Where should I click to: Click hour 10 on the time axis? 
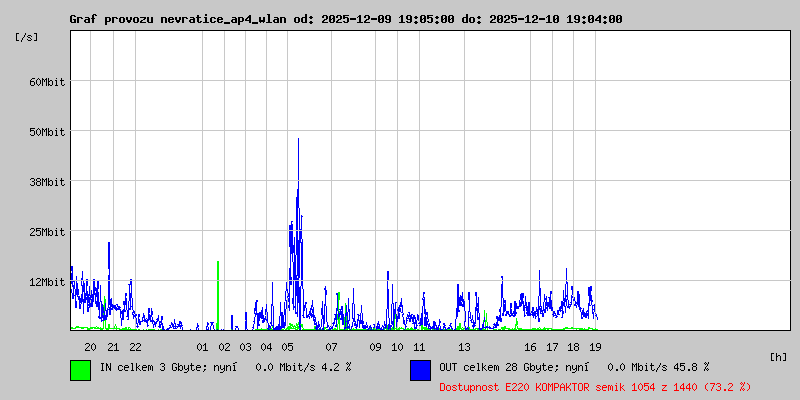(397, 347)
